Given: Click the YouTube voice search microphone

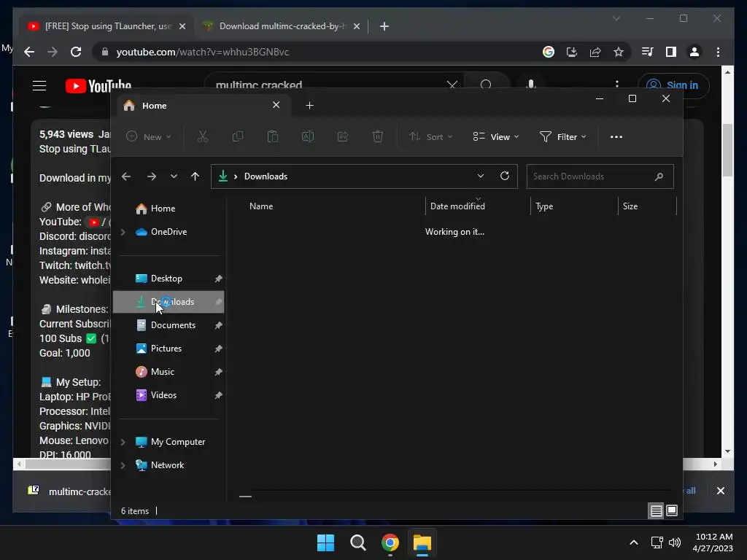Looking at the screenshot, I should click(531, 85).
